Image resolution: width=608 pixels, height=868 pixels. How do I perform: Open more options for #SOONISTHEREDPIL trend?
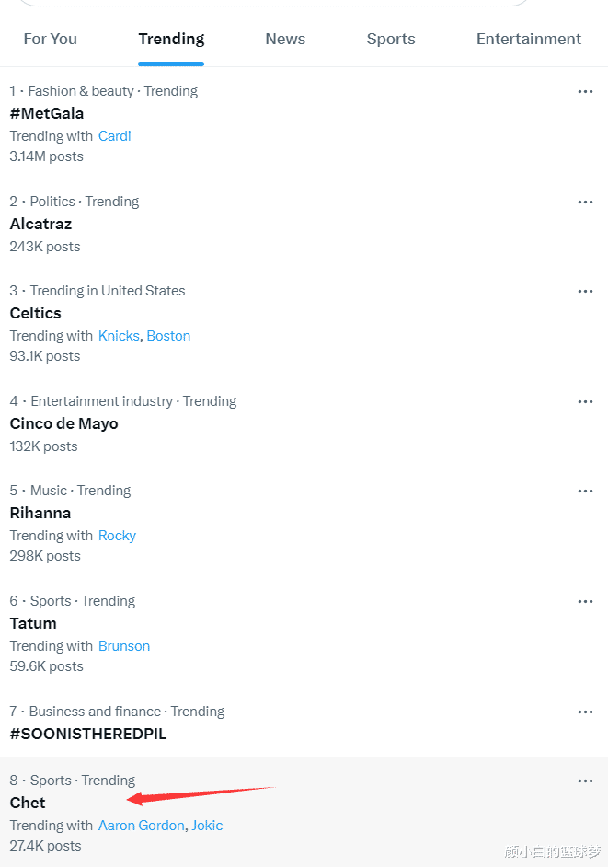(585, 712)
